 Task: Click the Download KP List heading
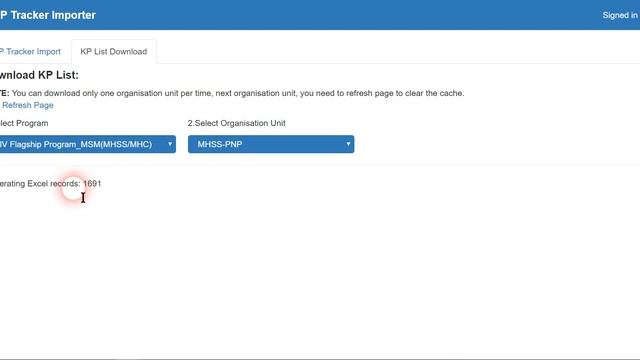tap(39, 75)
